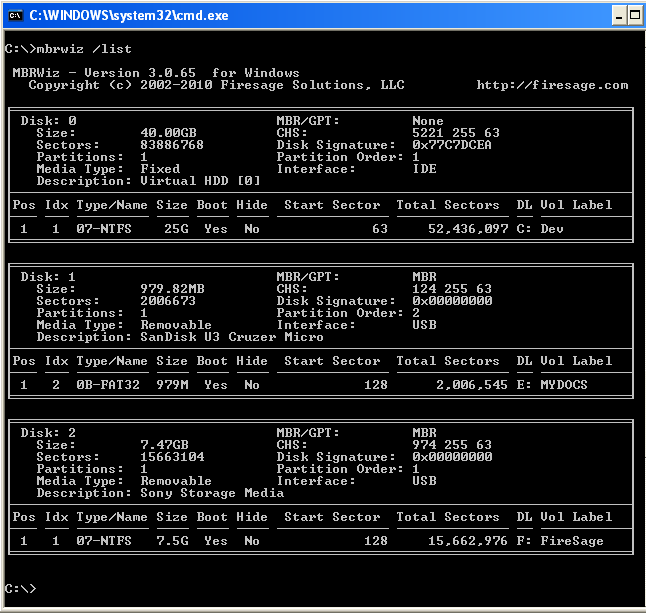This screenshot has height=613, width=646.
Task: Click the Disk: 0 heading
Action: click(48, 121)
